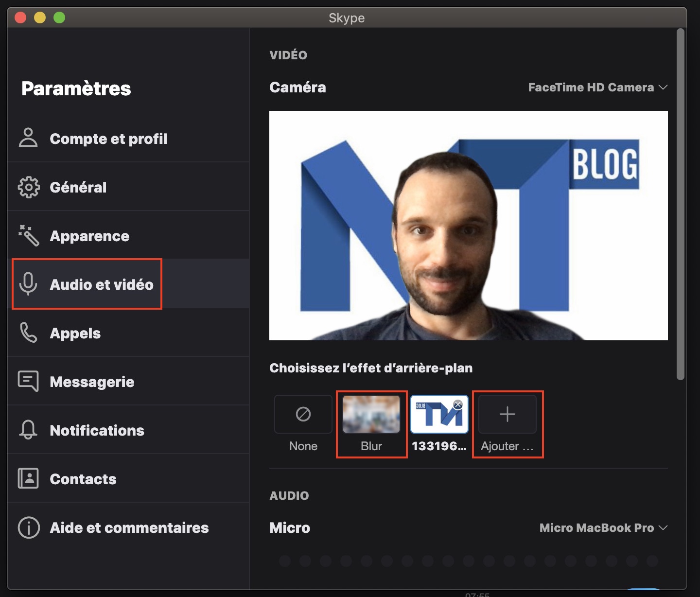This screenshot has width=700, height=597.
Task: Expand the Micro MacBook Pro dropdown
Action: (x=603, y=528)
